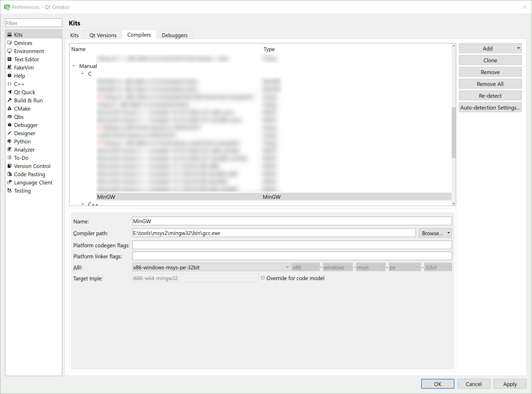Open the Designer pencil icon

tap(9, 133)
